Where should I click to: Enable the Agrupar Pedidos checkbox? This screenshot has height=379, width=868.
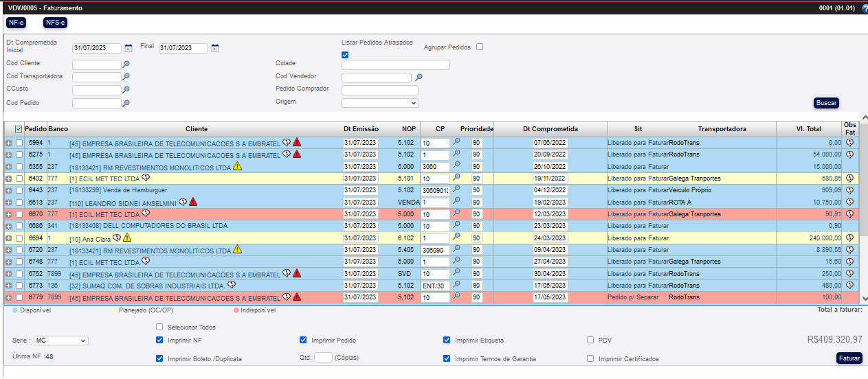point(480,47)
